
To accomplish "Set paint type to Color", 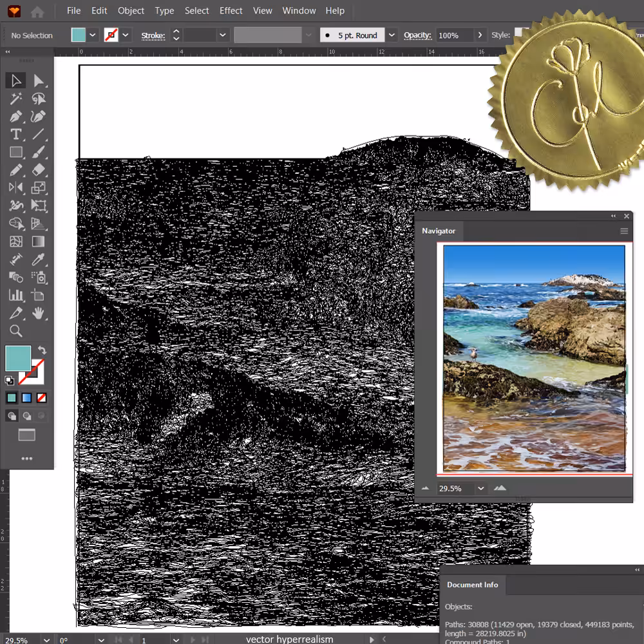I will (12, 397).
